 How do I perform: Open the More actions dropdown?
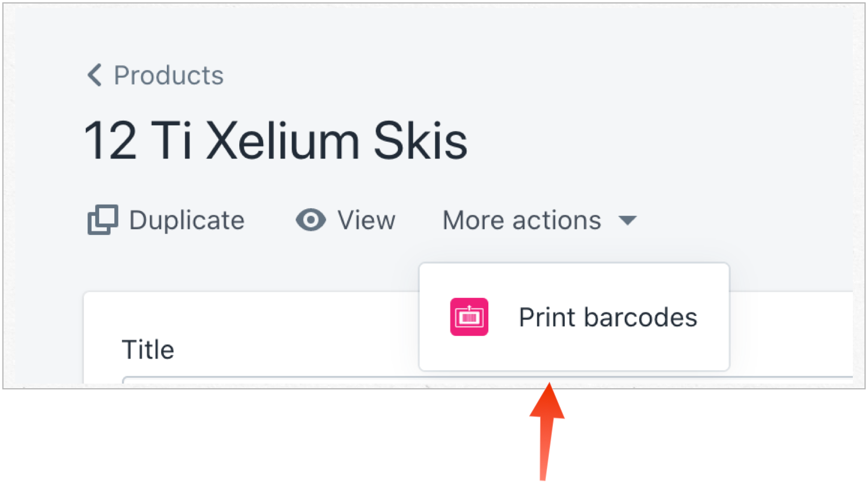pyautogui.click(x=521, y=220)
